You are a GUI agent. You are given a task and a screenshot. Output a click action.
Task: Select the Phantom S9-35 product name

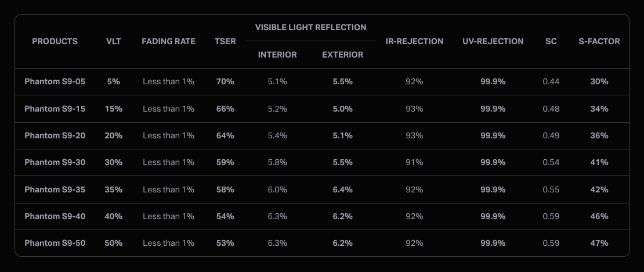click(55, 189)
